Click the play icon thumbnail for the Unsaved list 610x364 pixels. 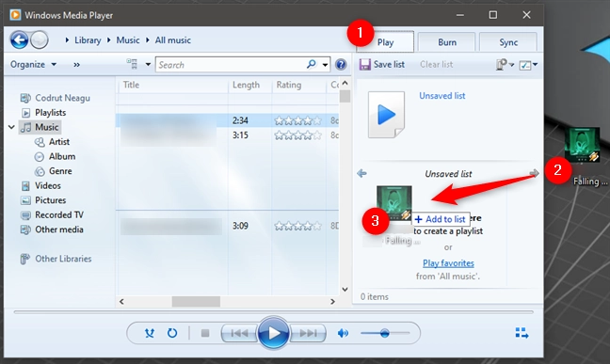(x=386, y=115)
